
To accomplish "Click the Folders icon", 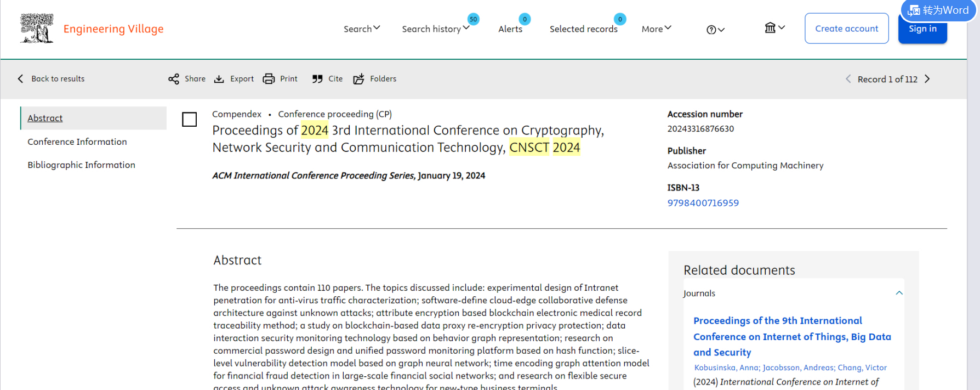I will pos(358,79).
